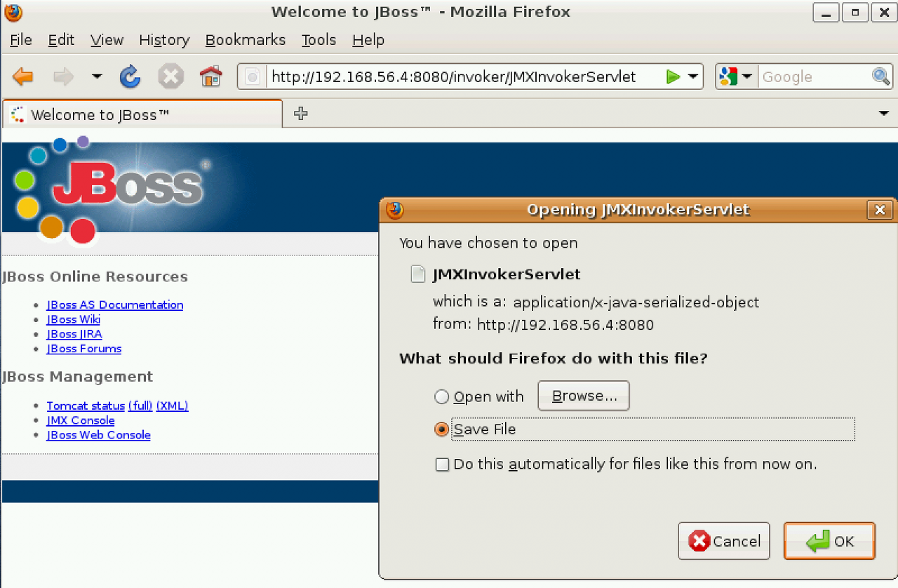Viewport: 898px width, 588px height.
Task: Close the Opening JMXInvokerServlet dialog
Action: tap(880, 210)
